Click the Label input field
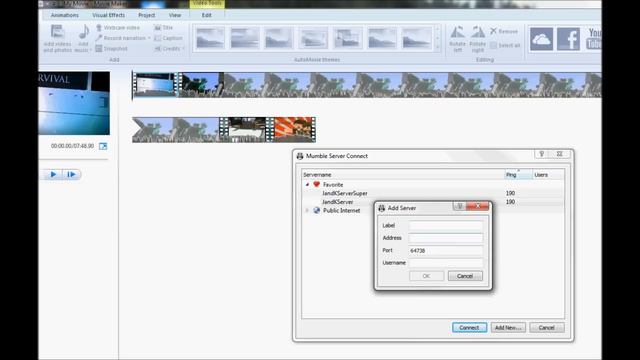 446,226
